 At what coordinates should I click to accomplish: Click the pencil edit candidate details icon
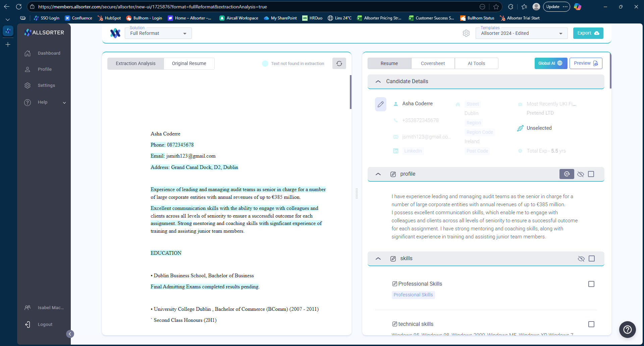380,104
